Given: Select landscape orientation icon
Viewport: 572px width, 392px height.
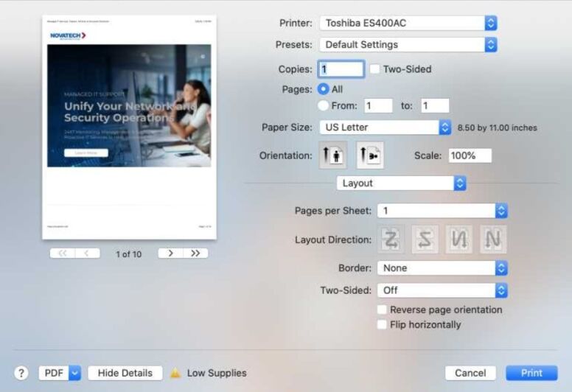Looking at the screenshot, I should click(x=370, y=155).
